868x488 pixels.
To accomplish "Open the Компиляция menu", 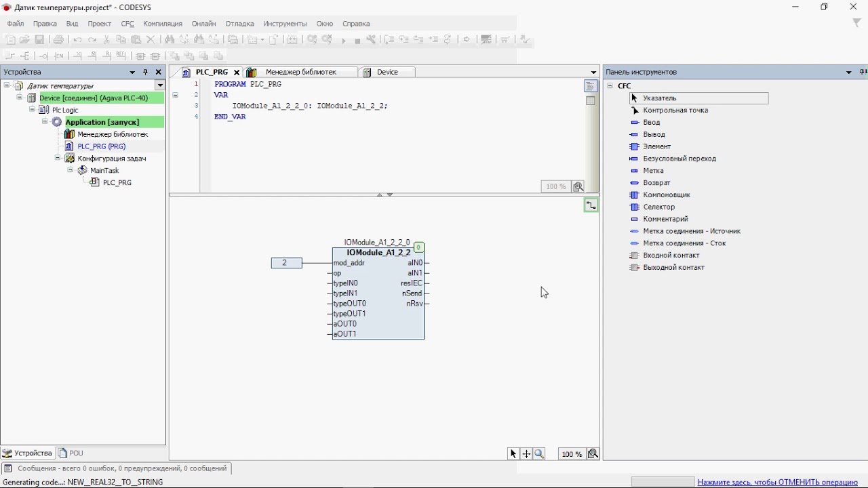I will point(163,24).
